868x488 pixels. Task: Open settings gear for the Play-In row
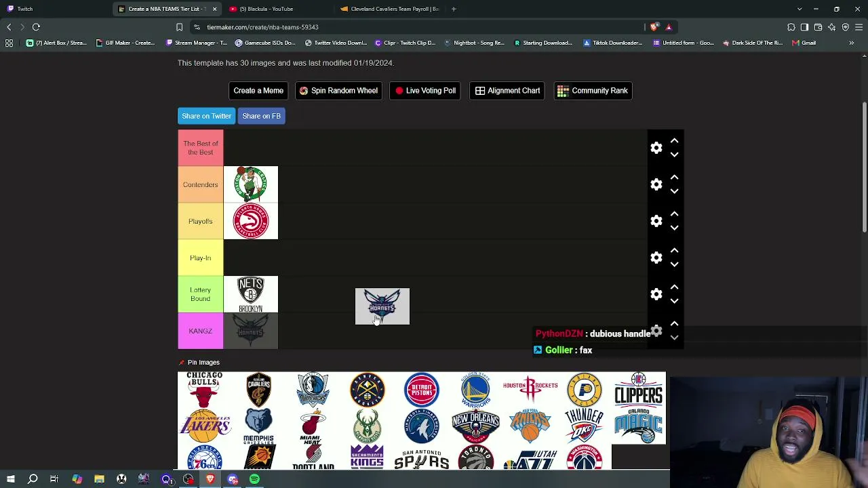[656, 258]
